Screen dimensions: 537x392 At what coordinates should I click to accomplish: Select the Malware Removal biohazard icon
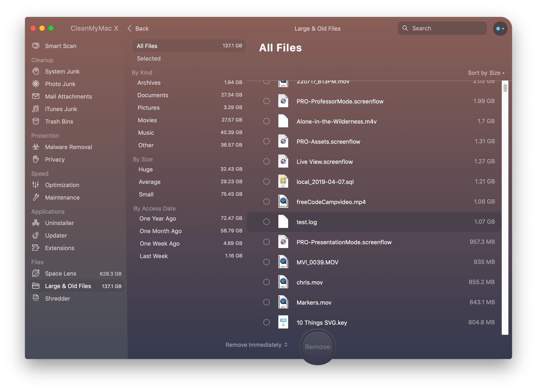[x=36, y=147]
